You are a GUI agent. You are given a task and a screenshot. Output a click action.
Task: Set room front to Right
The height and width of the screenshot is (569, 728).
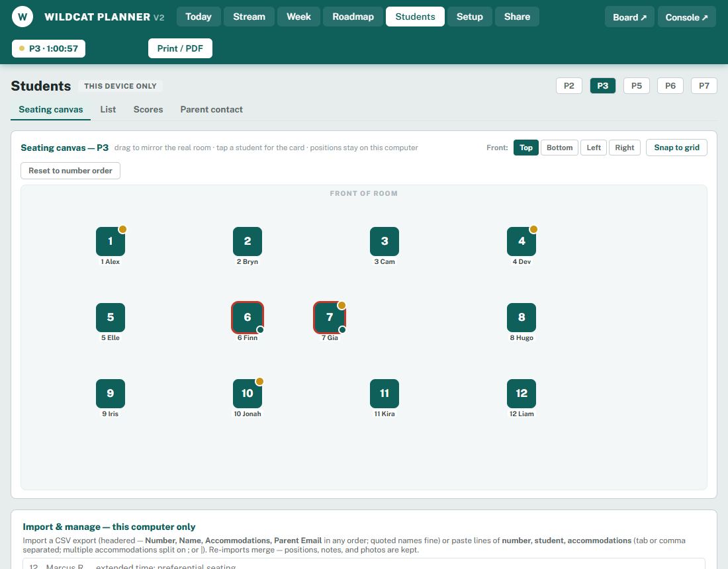pos(625,148)
